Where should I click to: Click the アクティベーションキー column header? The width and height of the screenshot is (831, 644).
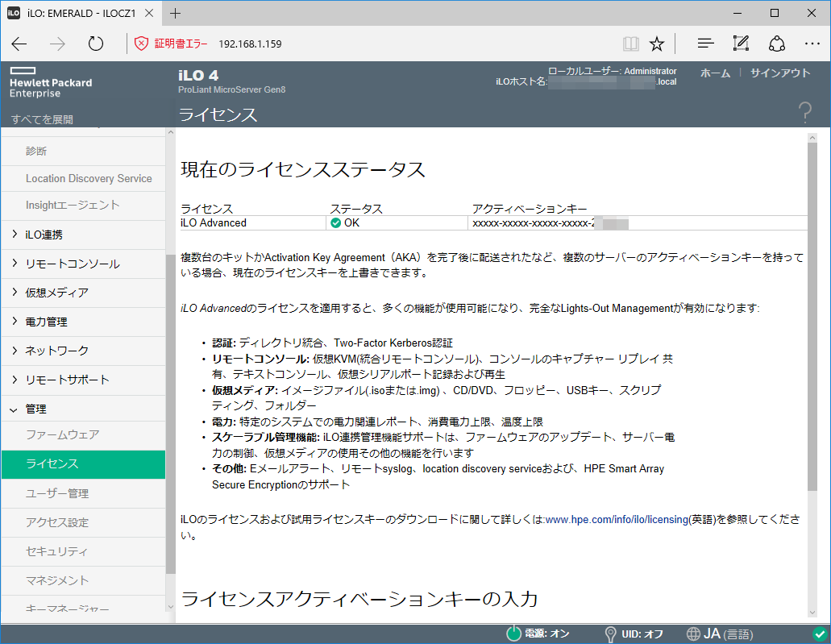[530, 209]
